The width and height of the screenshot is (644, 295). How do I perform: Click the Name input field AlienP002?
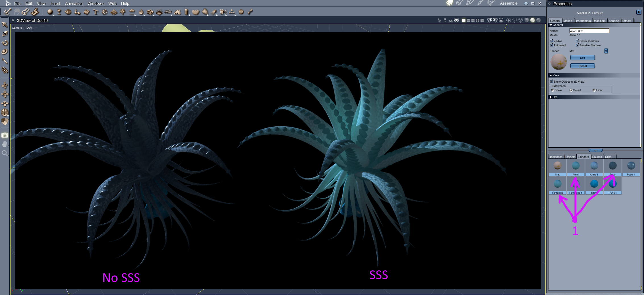pos(589,31)
